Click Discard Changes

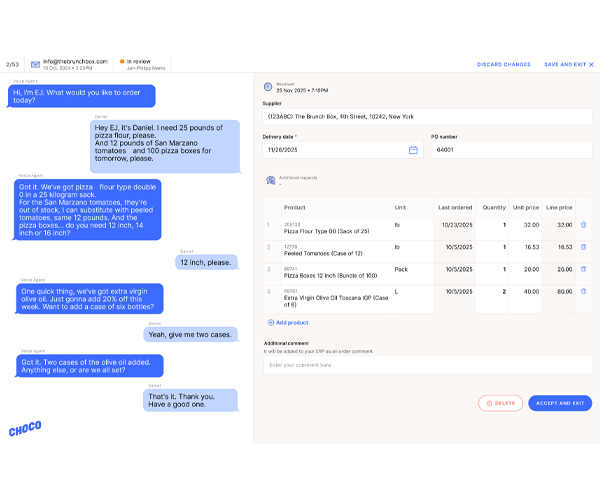point(504,64)
